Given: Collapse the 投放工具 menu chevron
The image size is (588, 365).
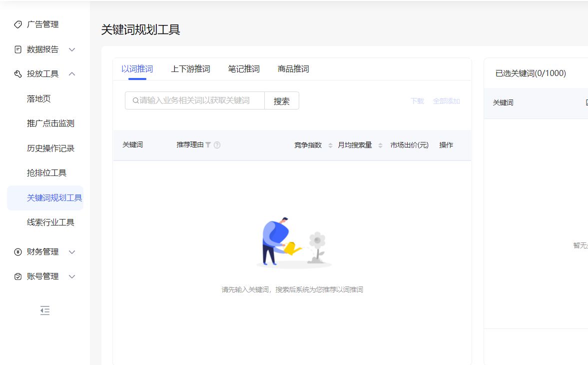Looking at the screenshot, I should click(x=72, y=74).
